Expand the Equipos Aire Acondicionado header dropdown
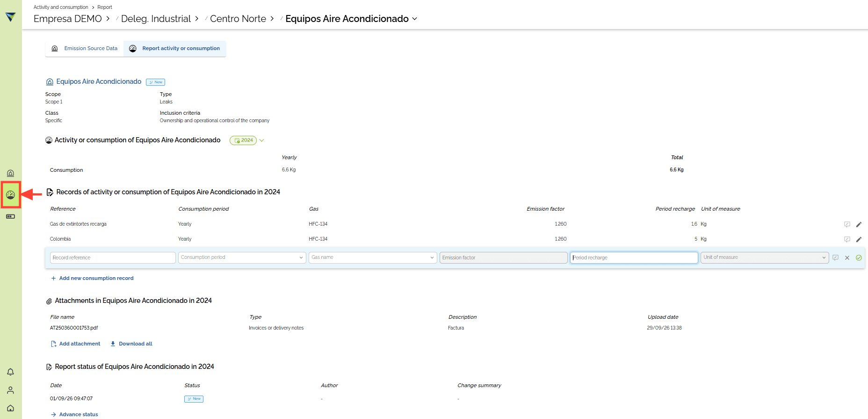Screen dimensions: 868x419 coord(414,19)
